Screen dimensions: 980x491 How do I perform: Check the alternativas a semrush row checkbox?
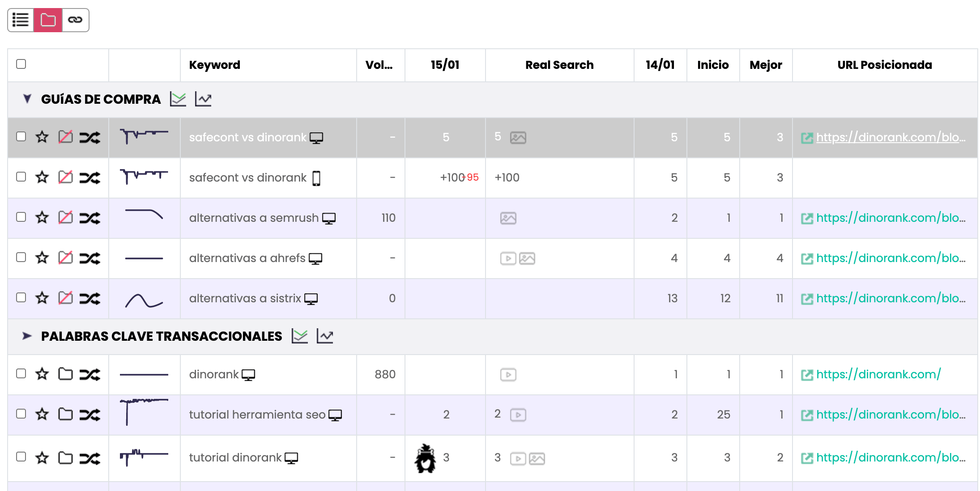pyautogui.click(x=21, y=217)
